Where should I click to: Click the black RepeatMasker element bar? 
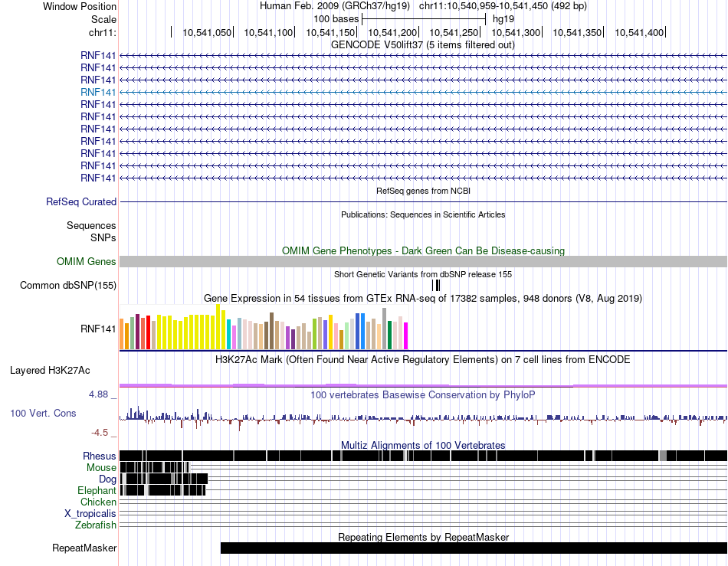(x=474, y=548)
